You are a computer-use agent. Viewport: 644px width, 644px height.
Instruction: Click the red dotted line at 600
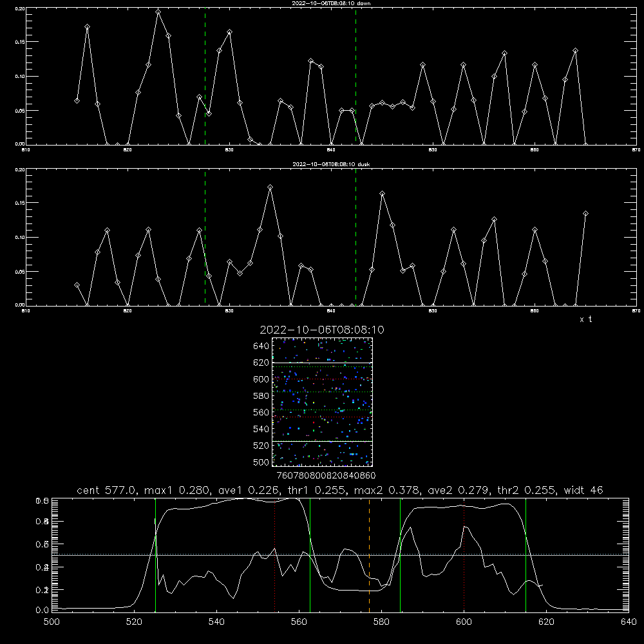464,554
